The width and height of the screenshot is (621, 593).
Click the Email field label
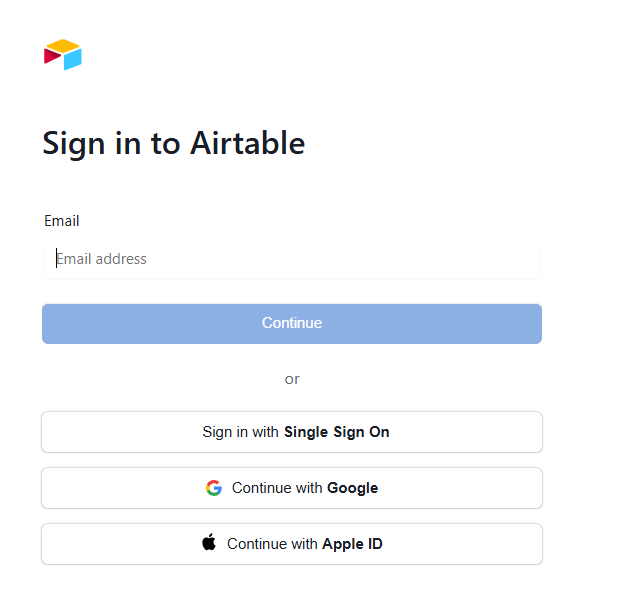click(x=62, y=221)
